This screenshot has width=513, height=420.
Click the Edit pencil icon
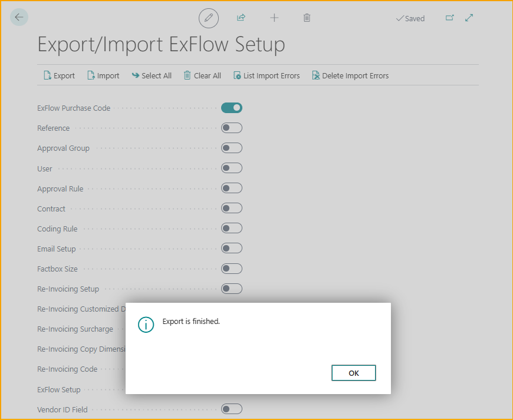coord(208,18)
